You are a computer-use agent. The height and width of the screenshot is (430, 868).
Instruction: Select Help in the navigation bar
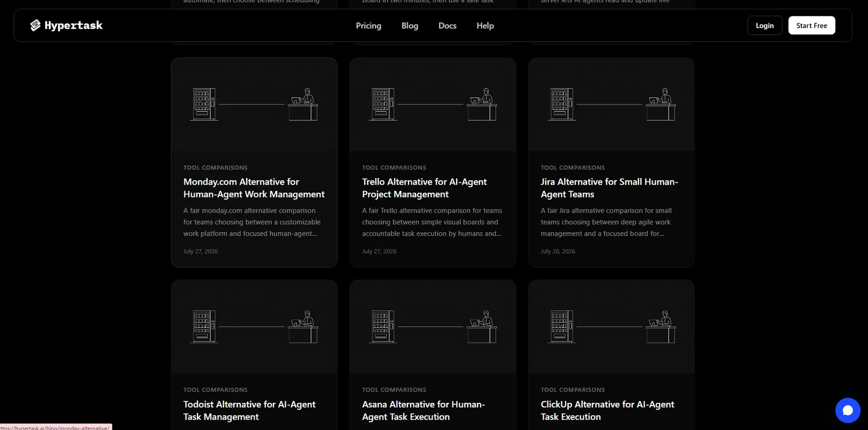click(485, 26)
